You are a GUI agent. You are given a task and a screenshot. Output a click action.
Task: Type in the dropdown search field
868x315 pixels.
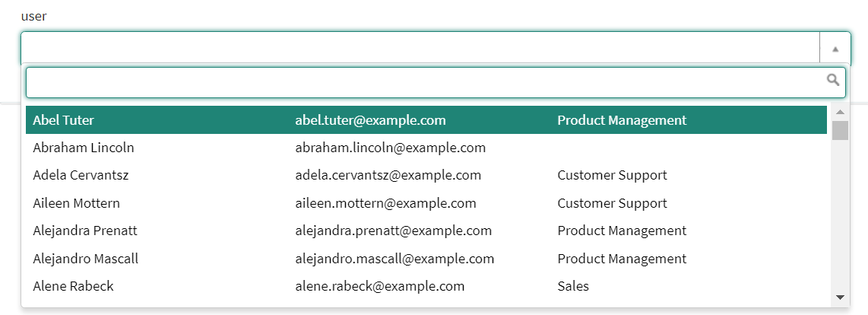(426, 82)
